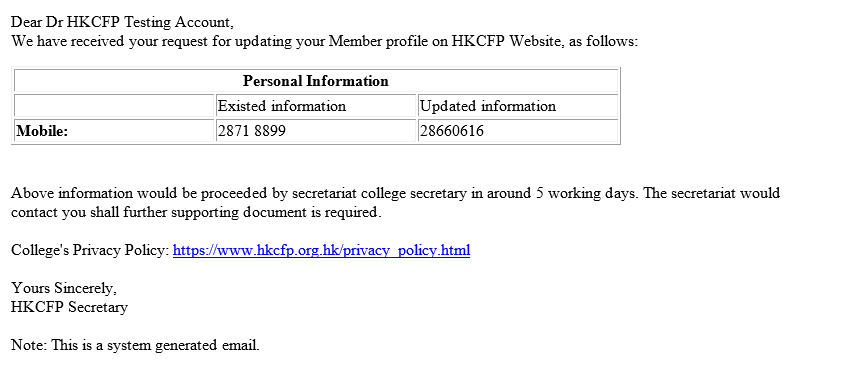The image size is (848, 384).
Task: Click the empty top-left table cell
Action: (x=114, y=106)
